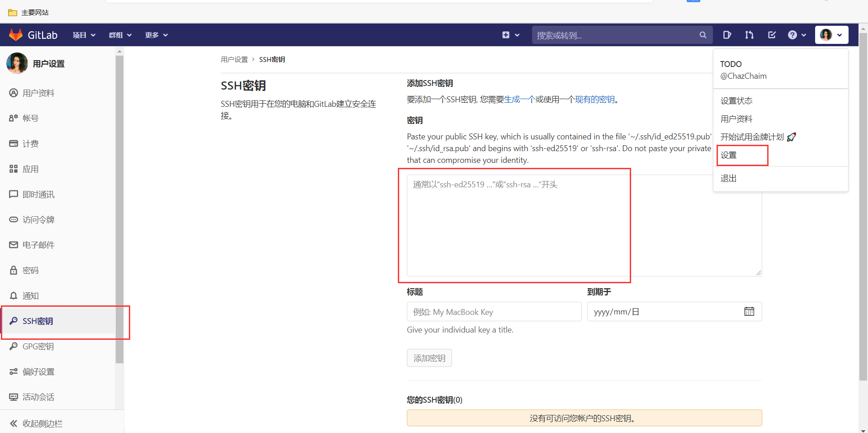Expand the 项目 dropdown
The height and width of the screenshot is (433, 868).
coord(84,35)
